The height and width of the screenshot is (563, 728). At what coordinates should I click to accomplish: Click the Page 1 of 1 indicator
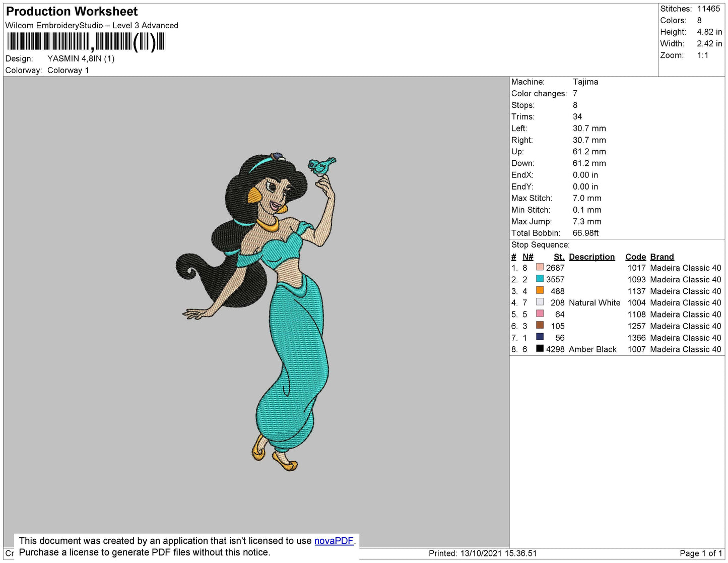(x=701, y=553)
